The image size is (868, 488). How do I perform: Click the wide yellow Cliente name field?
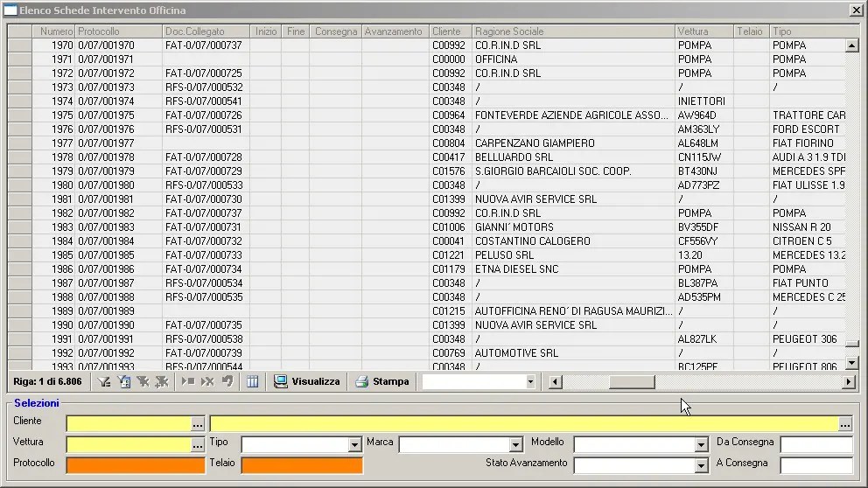coord(524,424)
